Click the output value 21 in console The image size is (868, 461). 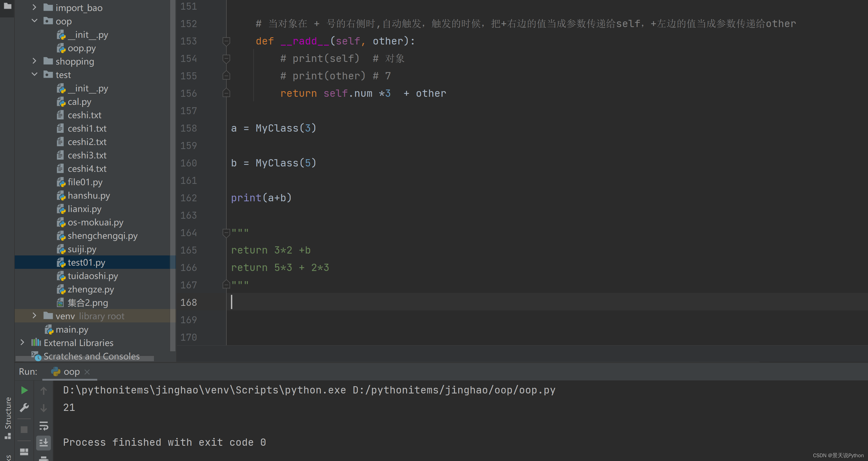point(69,408)
